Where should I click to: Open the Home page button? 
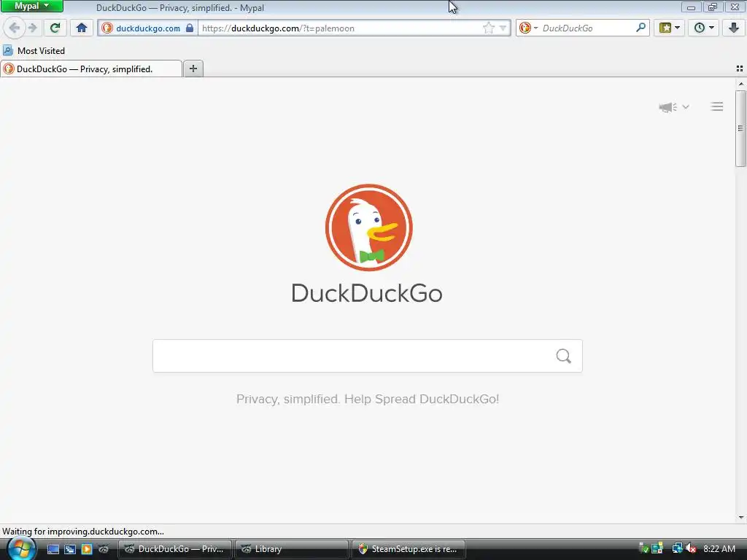(x=82, y=28)
